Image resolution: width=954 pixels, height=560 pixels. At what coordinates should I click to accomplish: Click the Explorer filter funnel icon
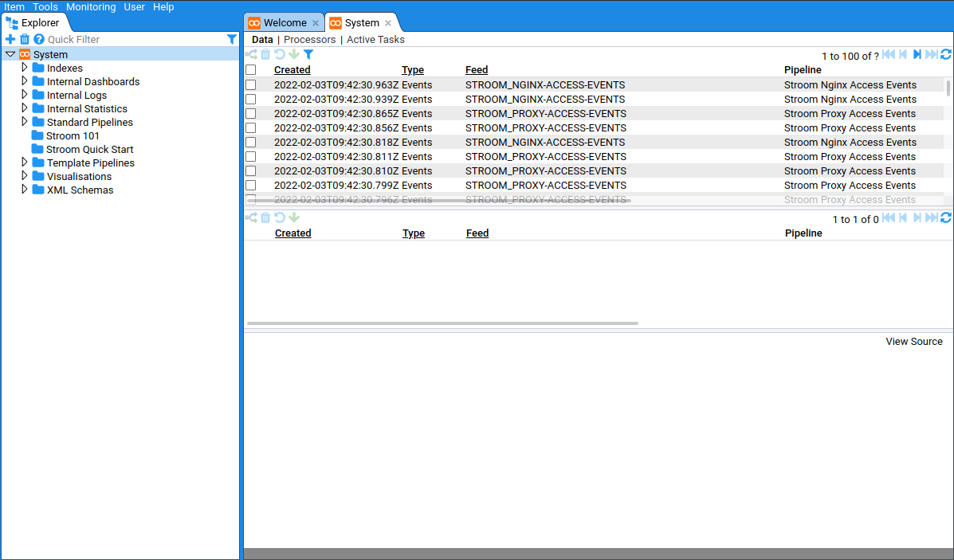point(232,39)
